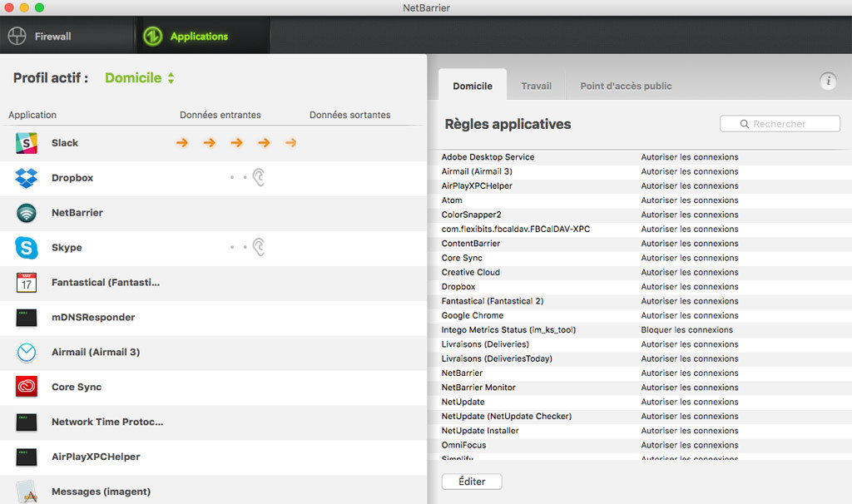Select the Skype row in application list

(213, 248)
